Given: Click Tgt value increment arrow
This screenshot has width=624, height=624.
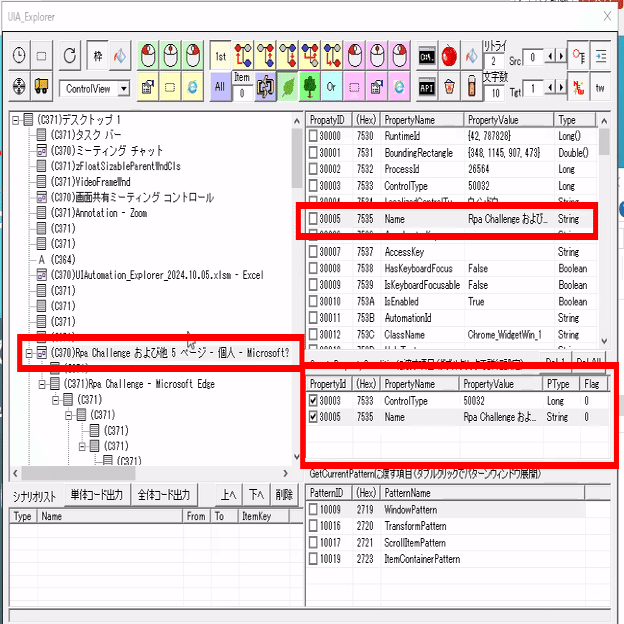Looking at the screenshot, I should (x=561, y=87).
